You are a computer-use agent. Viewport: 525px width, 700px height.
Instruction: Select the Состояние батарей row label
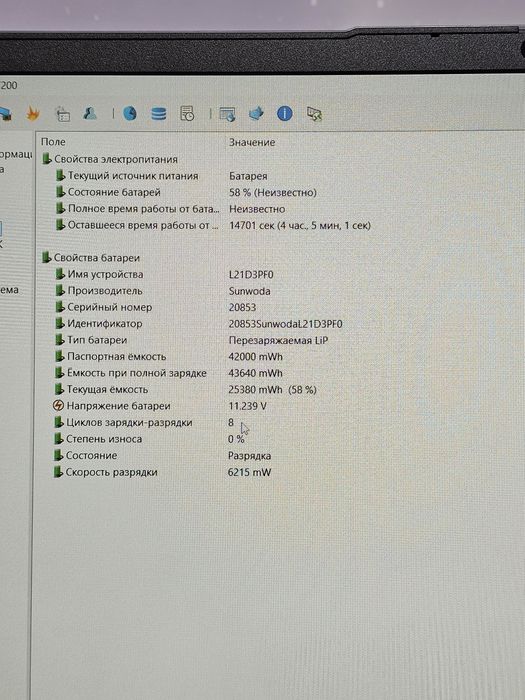tap(114, 192)
